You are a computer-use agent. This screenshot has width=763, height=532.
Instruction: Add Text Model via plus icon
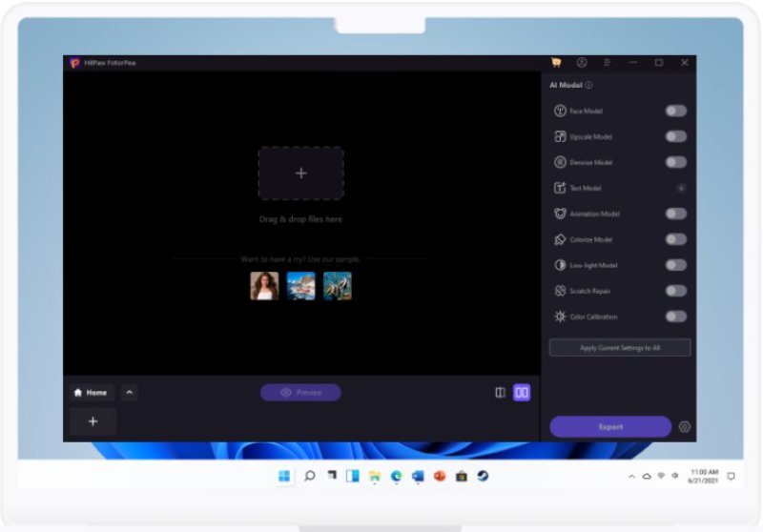pyautogui.click(x=681, y=188)
